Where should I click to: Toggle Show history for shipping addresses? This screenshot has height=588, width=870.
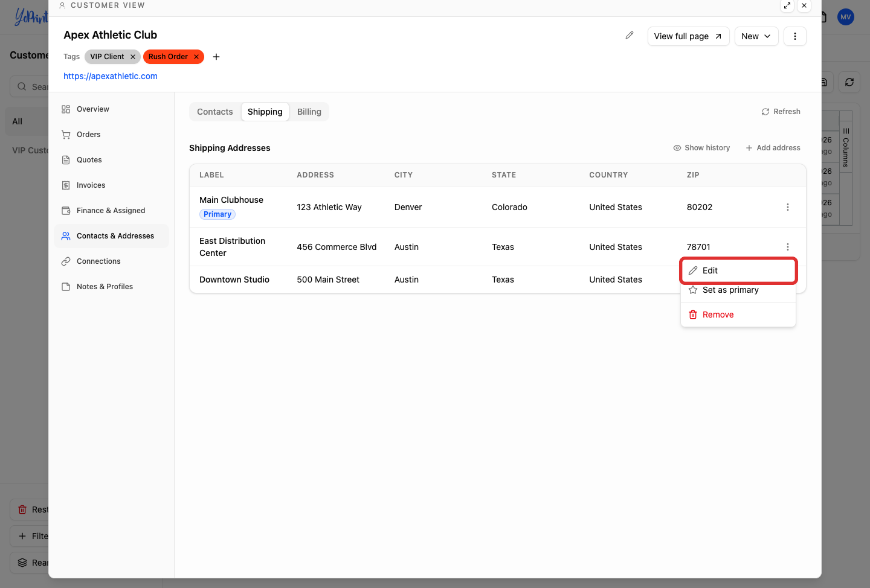pyautogui.click(x=701, y=148)
